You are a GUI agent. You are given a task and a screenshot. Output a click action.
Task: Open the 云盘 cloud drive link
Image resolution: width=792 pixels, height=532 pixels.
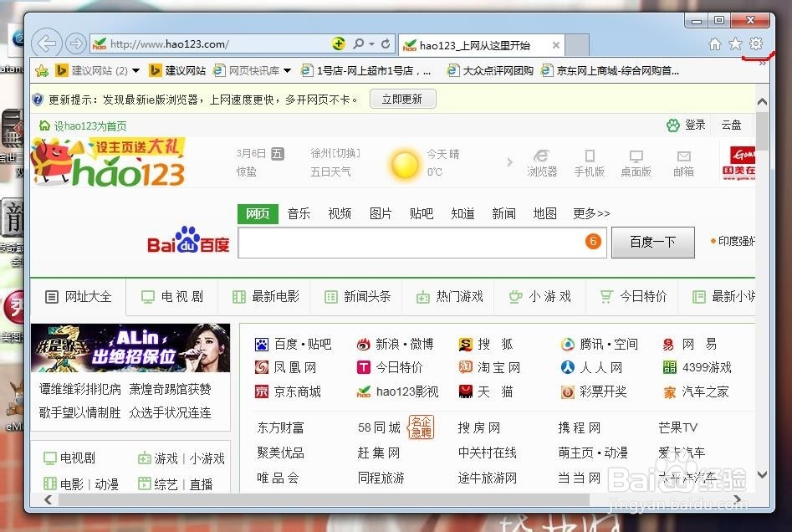[x=731, y=125]
